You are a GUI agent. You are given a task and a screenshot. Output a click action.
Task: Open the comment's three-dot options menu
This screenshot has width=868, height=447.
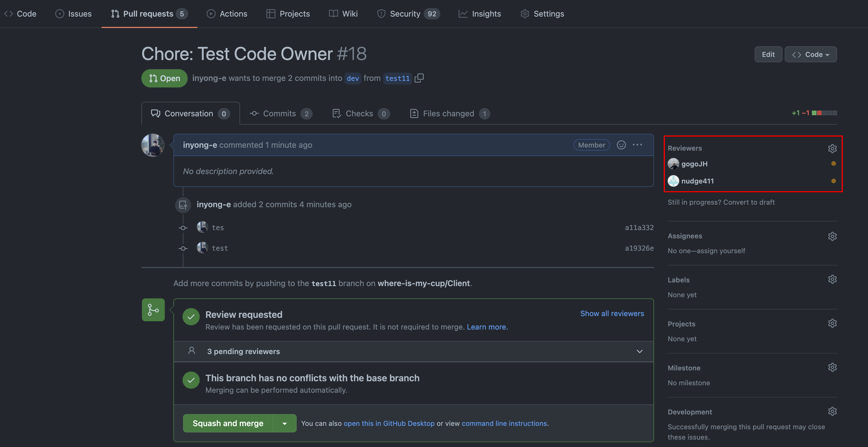(637, 145)
